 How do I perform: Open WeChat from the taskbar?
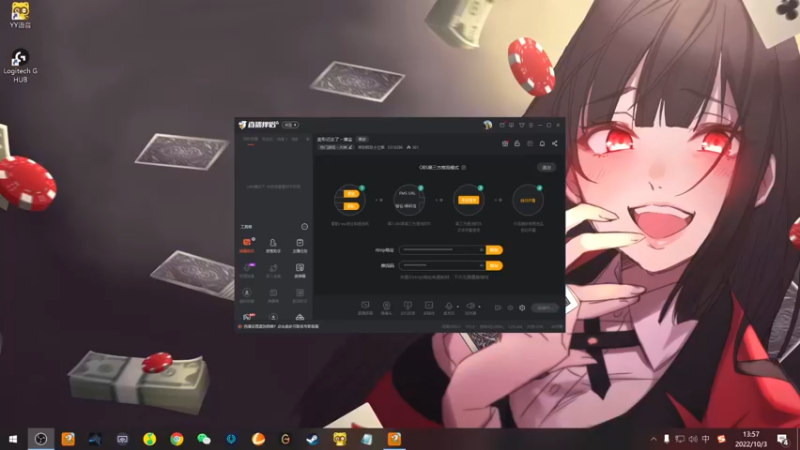pyautogui.click(x=204, y=439)
